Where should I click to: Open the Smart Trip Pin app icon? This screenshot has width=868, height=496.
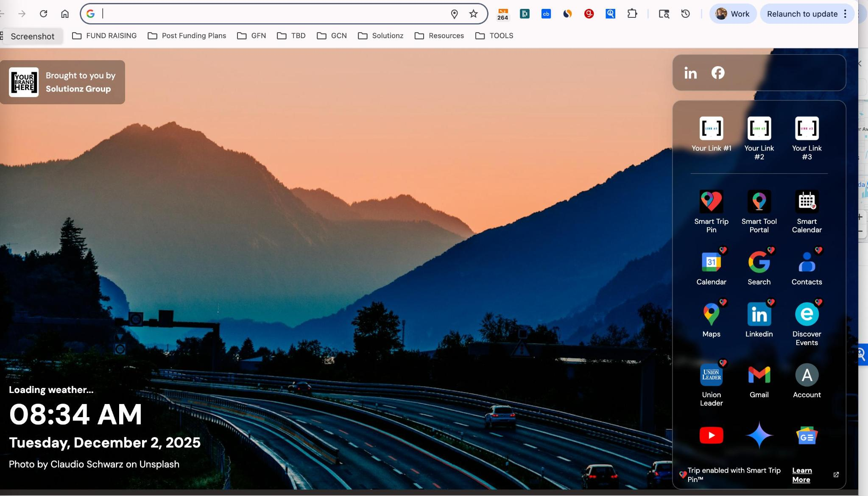711,201
